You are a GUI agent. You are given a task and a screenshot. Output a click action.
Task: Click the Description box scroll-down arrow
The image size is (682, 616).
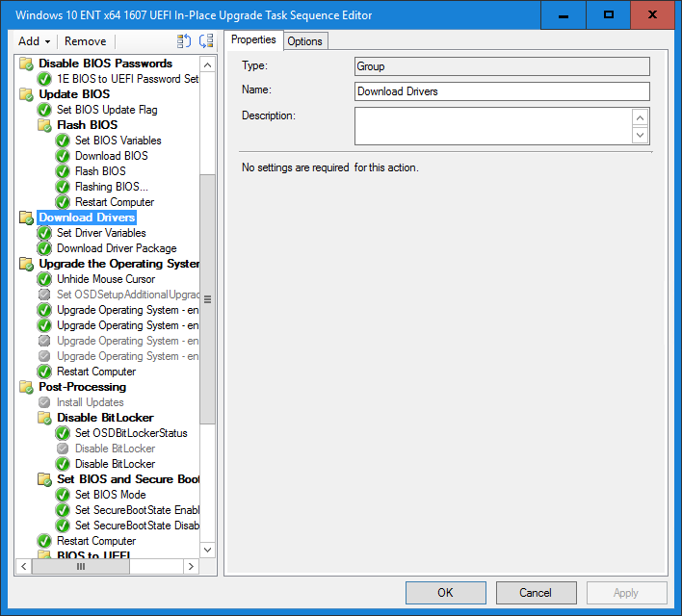tap(641, 135)
